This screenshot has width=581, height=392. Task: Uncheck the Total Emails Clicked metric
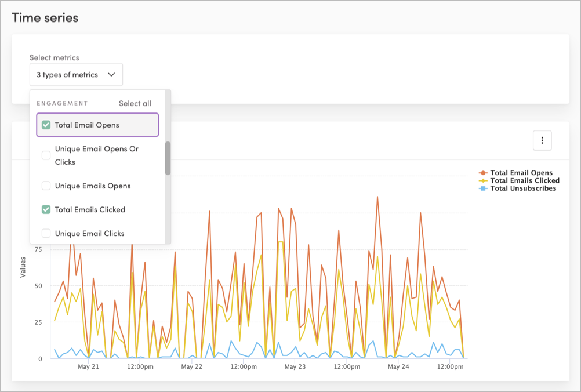(45, 209)
